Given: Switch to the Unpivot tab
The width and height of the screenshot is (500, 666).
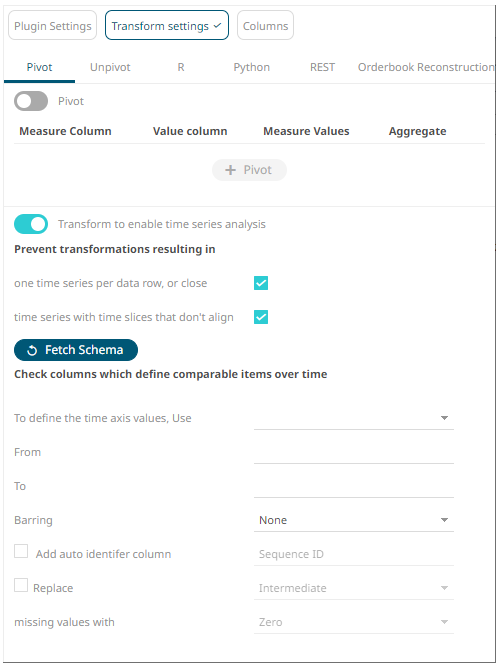Looking at the screenshot, I should click(x=110, y=67).
